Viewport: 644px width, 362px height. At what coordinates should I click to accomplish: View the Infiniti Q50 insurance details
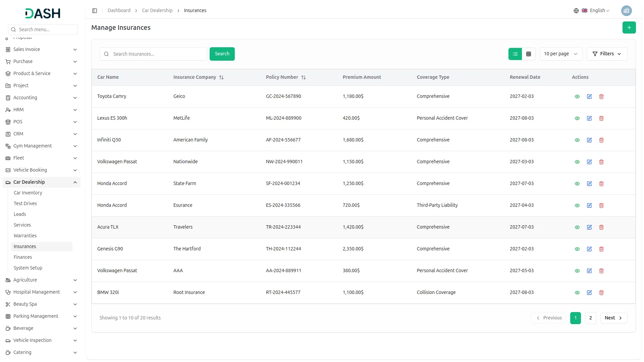(x=577, y=140)
